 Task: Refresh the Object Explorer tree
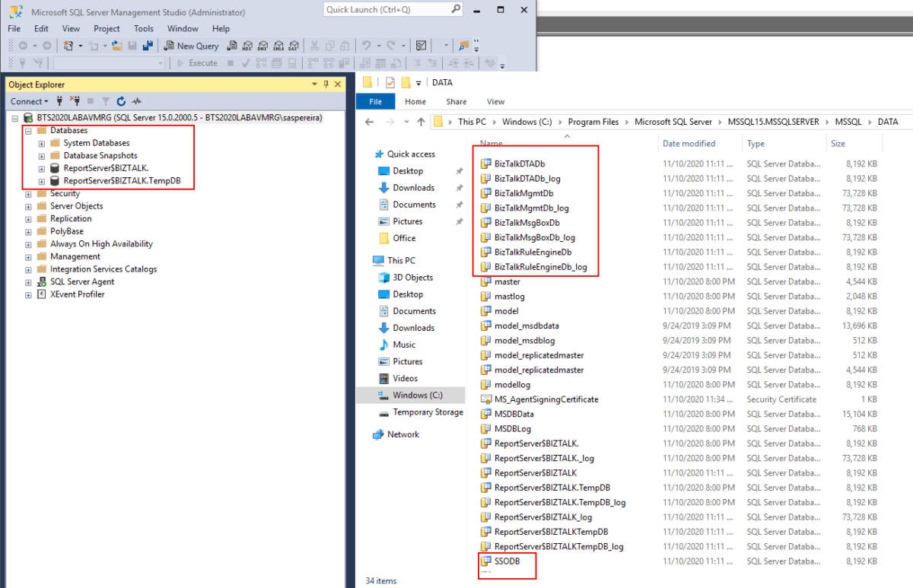(121, 101)
